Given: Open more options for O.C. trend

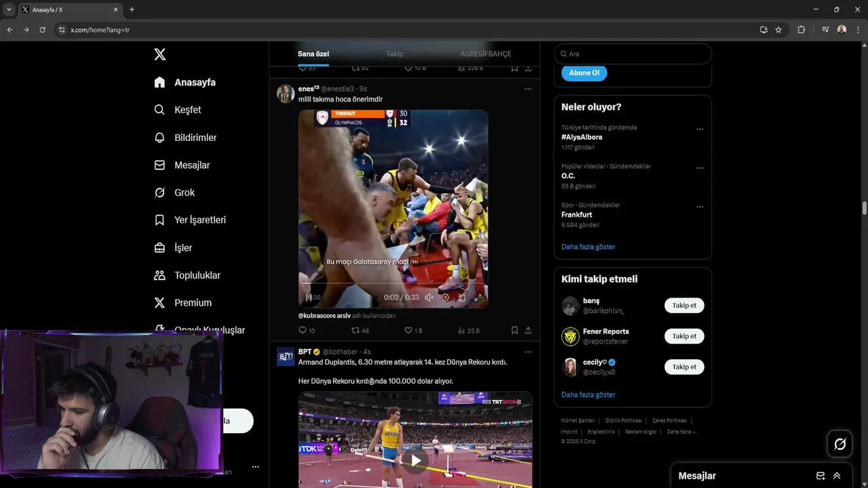Looking at the screenshot, I should click(x=700, y=168).
